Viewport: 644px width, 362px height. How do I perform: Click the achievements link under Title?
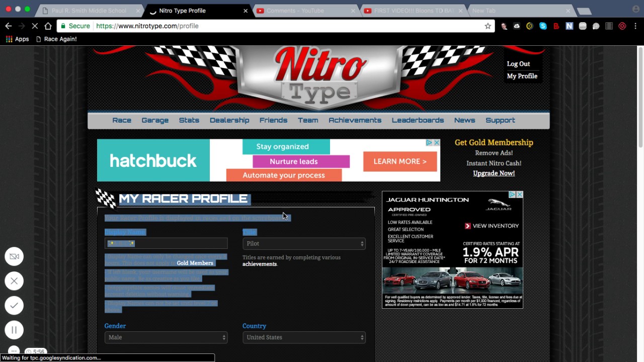[x=260, y=264]
